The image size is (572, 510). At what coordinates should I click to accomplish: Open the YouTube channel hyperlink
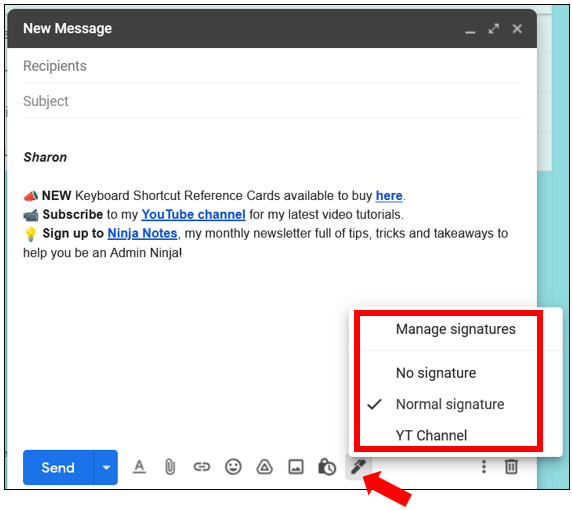[x=193, y=215]
